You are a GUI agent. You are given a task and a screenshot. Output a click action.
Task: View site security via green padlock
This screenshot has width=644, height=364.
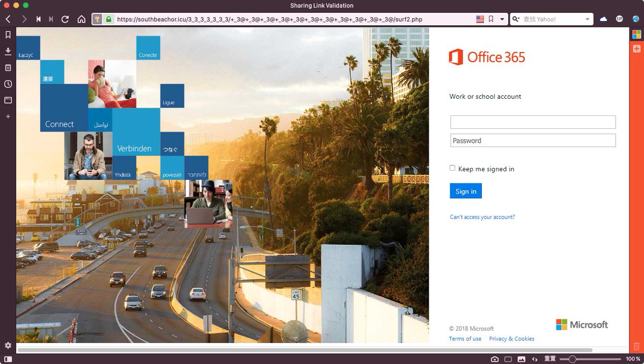(108, 19)
